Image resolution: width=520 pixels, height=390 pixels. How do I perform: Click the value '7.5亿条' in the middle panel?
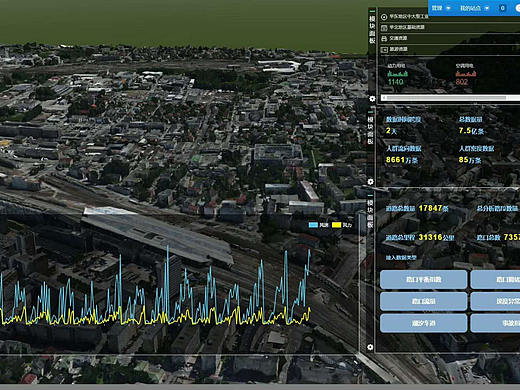pyautogui.click(x=471, y=131)
